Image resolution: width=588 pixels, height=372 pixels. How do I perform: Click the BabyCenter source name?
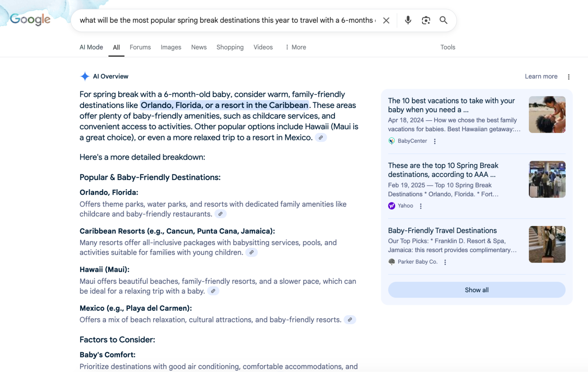(412, 141)
